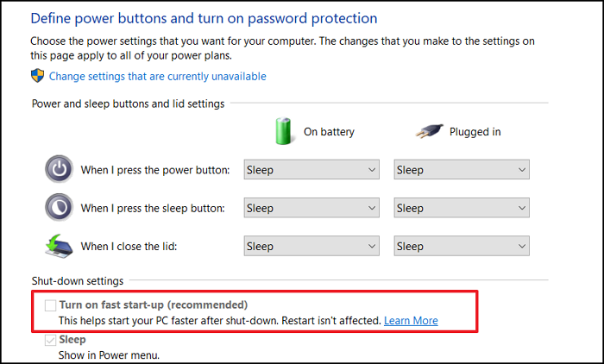Click the Define power buttons heading

click(204, 18)
